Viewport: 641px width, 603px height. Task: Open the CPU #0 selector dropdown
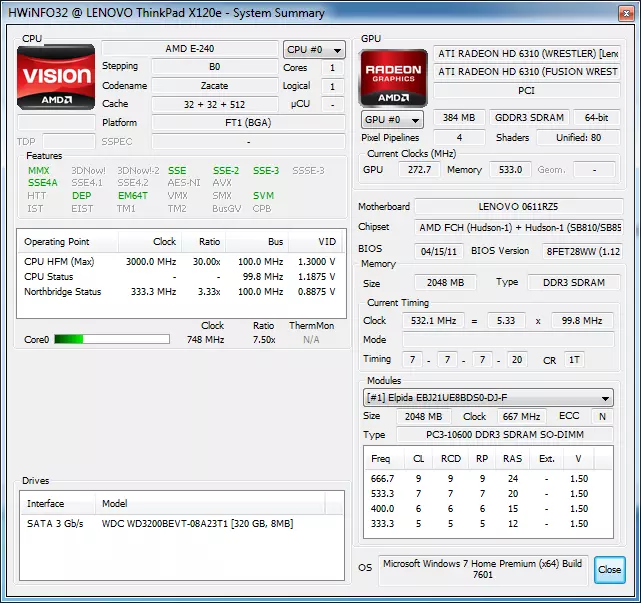(314, 50)
